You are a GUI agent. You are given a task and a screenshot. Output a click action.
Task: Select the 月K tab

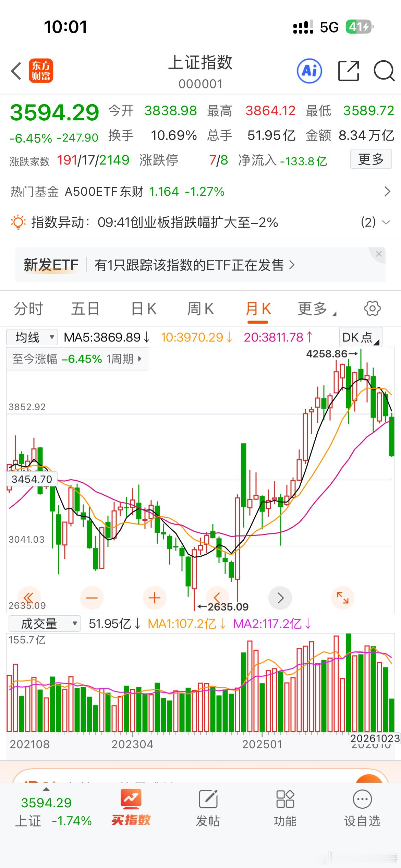click(258, 309)
